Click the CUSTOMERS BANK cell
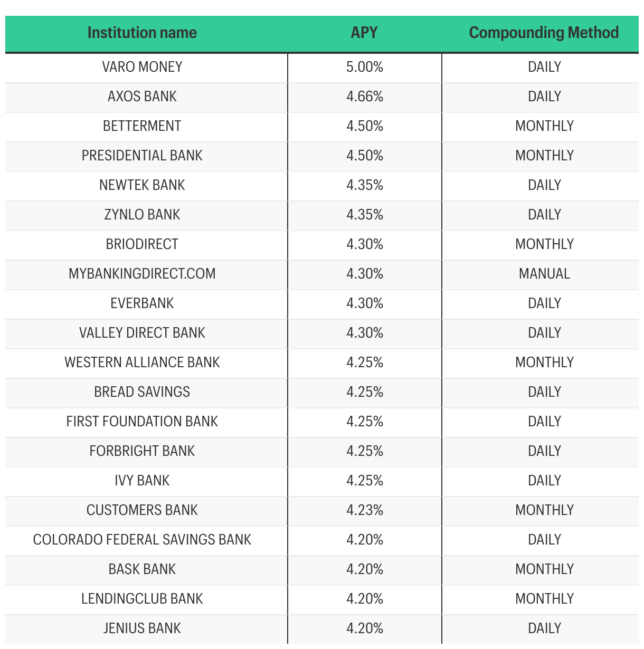The height and width of the screenshot is (649, 644). pyautogui.click(x=142, y=510)
